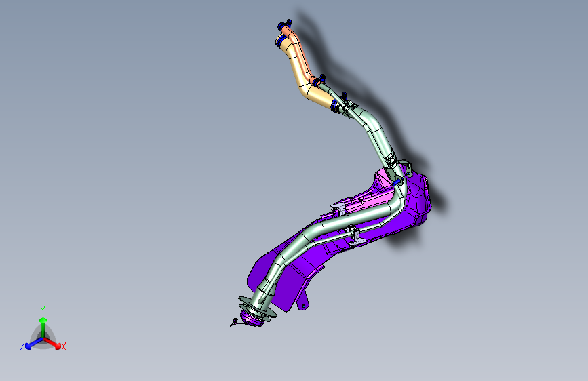
Task: Select the round filler neck flange at bottom
Action: pyautogui.click(x=258, y=308)
